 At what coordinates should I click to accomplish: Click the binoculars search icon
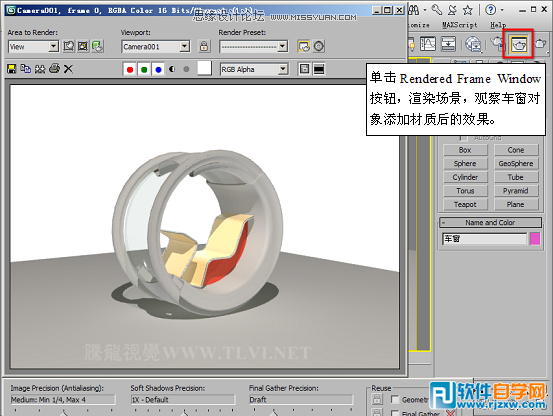tap(414, 10)
